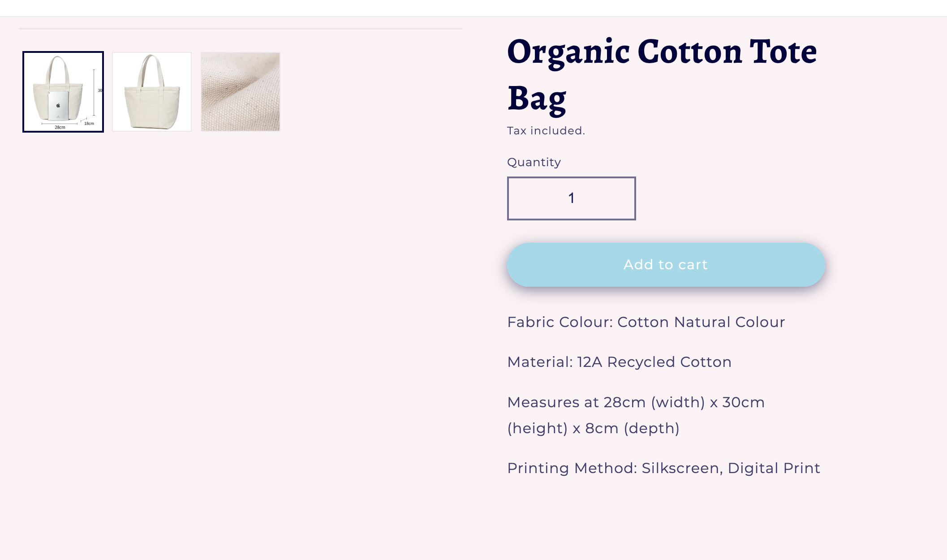
Task: Click the gallery scrollbar above the thumbnails
Action: coord(241,29)
